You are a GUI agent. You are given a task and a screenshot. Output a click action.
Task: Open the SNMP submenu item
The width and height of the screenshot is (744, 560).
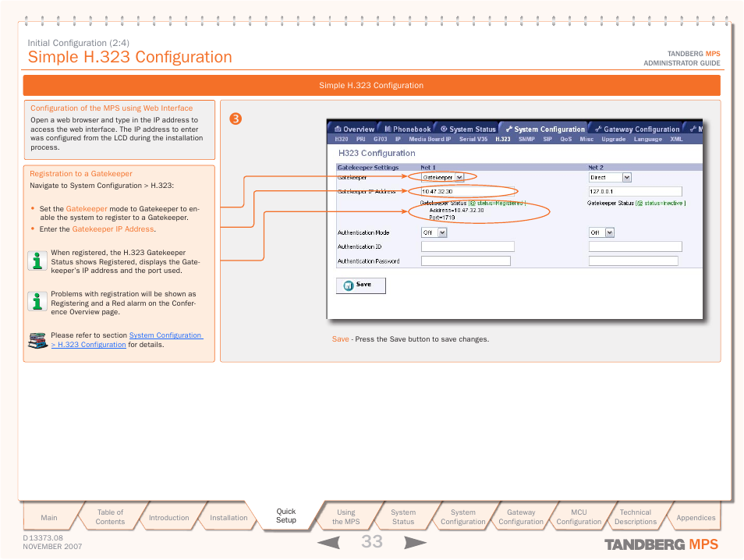[526, 139]
